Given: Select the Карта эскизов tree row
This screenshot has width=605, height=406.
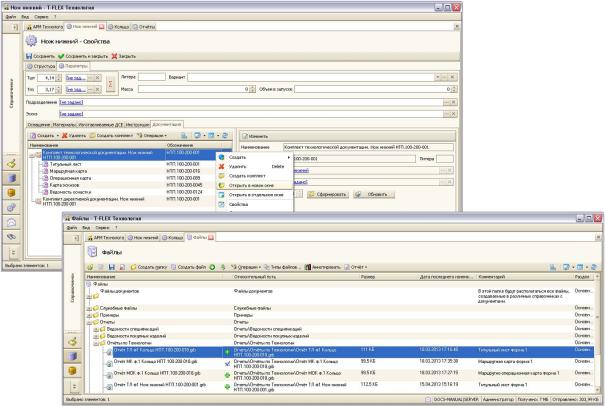Looking at the screenshot, I should point(131,185).
